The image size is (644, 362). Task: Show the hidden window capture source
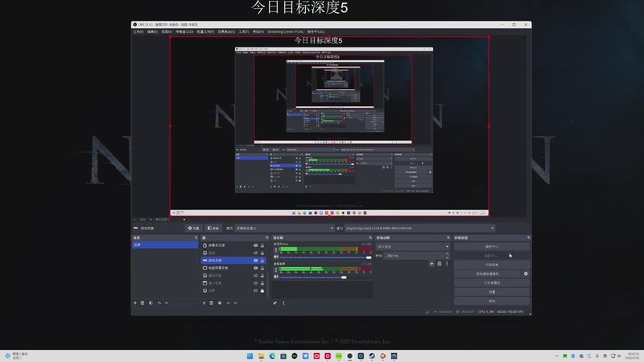(255, 283)
